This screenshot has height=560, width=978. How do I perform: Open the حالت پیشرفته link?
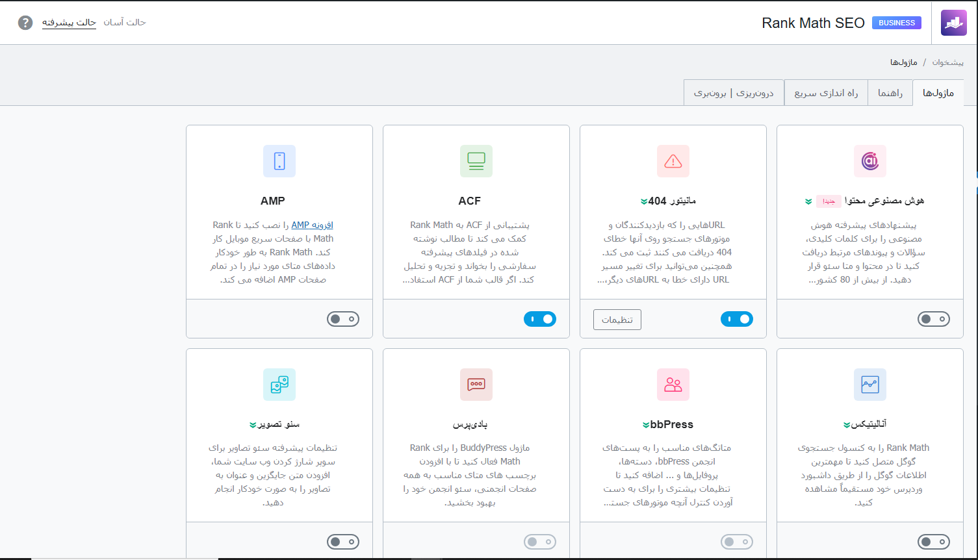point(69,23)
